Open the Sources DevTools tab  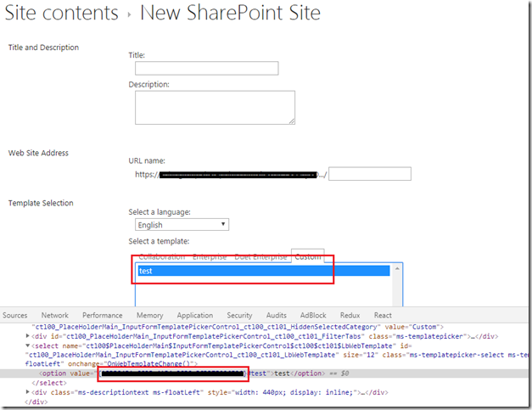pos(15,315)
